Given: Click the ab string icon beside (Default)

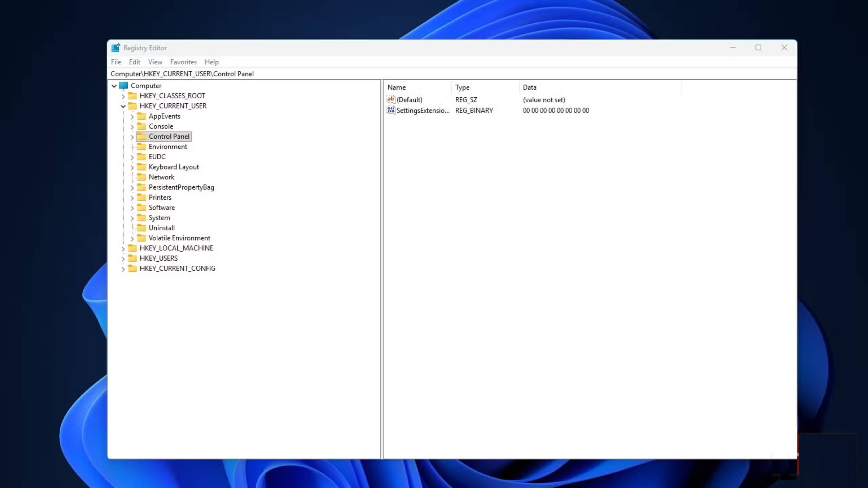Looking at the screenshot, I should tap(390, 99).
